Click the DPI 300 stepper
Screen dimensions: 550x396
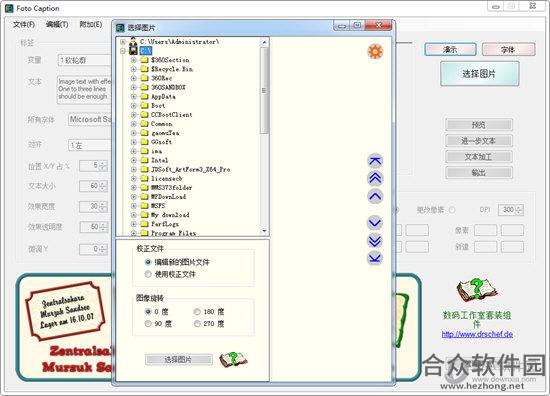coord(520,210)
